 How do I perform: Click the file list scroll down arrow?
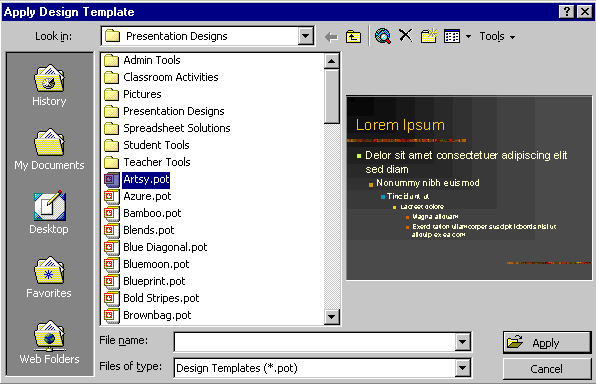tap(331, 316)
